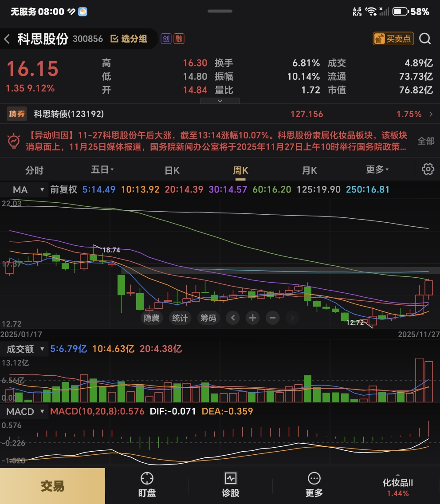Screen dimensions: 440x504
Task: Tap the 融 margin tag icon
Action: tap(179, 39)
